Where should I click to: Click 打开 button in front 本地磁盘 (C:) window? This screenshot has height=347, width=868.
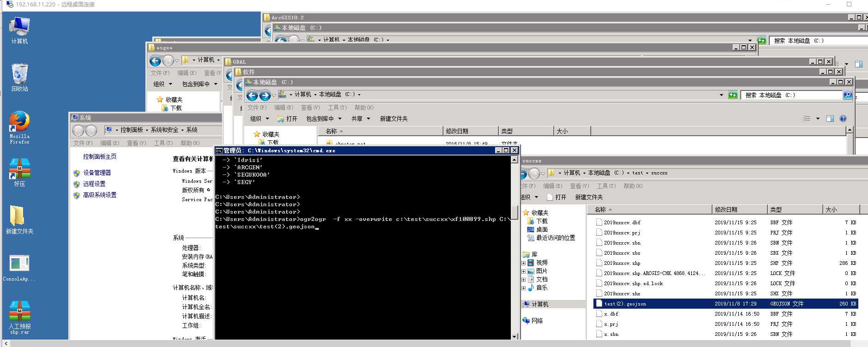(287, 119)
